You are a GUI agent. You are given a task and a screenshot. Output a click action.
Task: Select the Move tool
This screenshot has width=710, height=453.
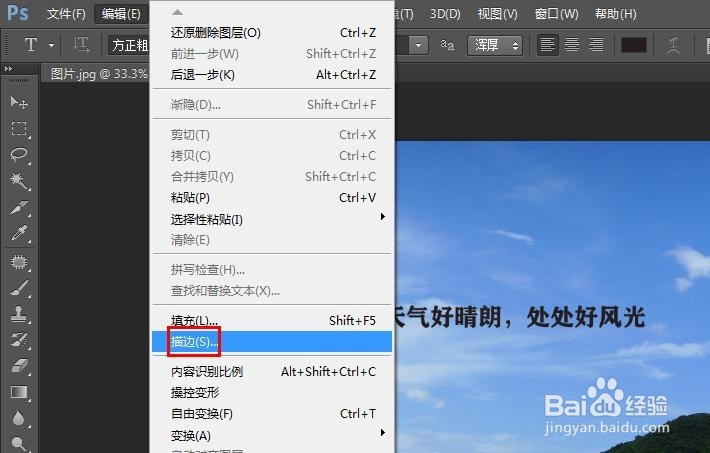(x=19, y=102)
